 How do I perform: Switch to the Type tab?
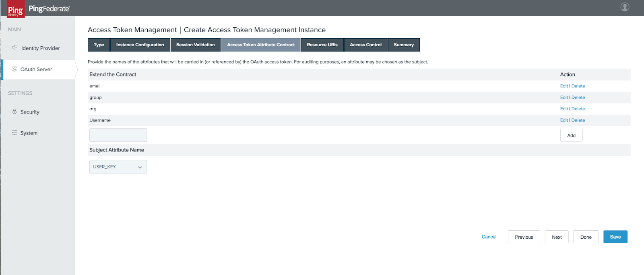pos(99,45)
